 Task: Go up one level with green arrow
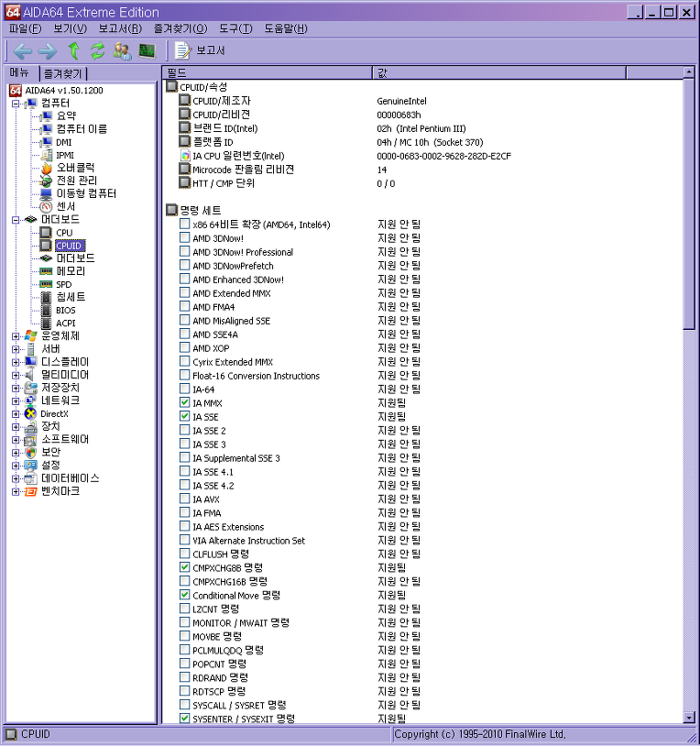[x=73, y=50]
